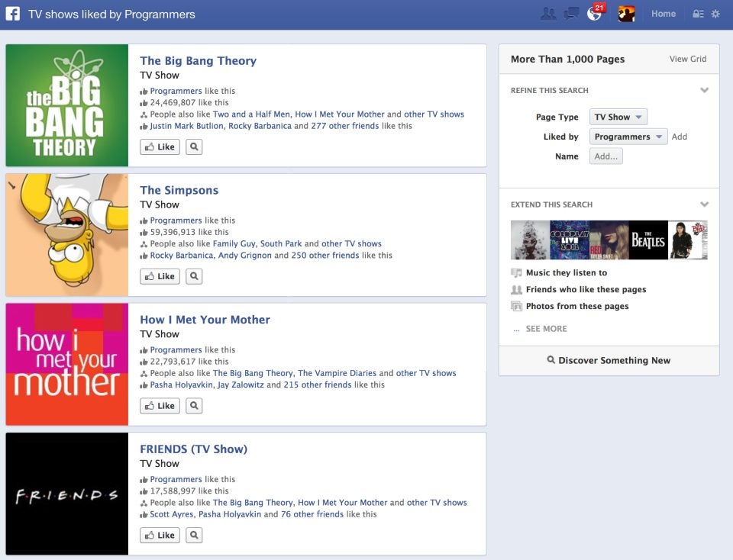
Task: Click SEE MORE in extend search
Action: point(546,328)
